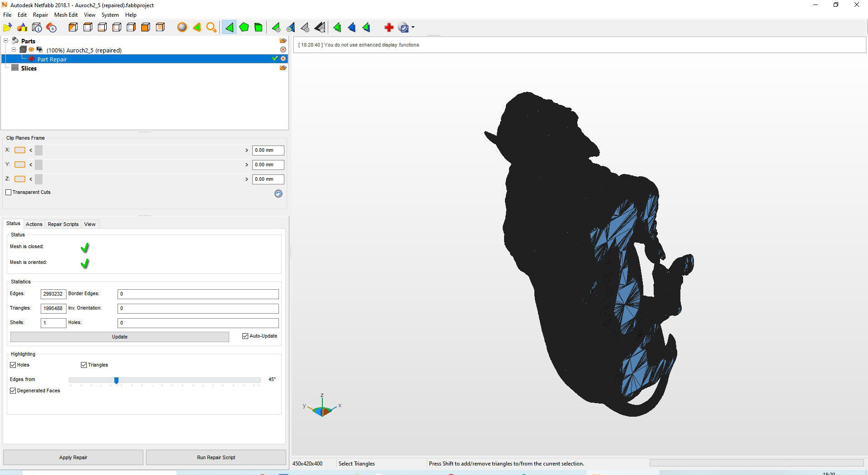Viewport: 868px width, 475px height.
Task: Click the Z clip plane slider thumb
Action: [38, 179]
